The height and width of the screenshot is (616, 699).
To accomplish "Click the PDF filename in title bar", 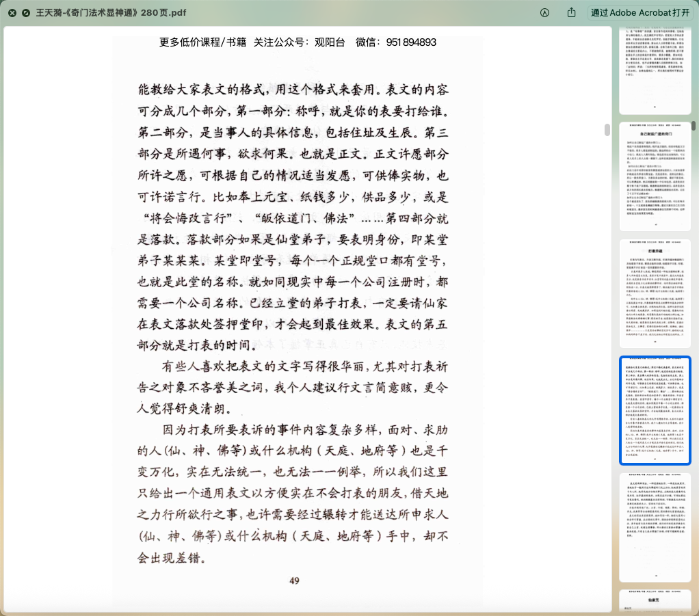I will (x=111, y=13).
